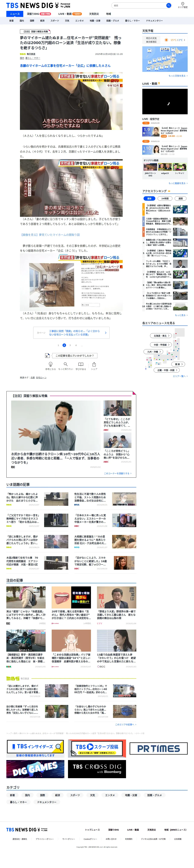
Task: Select 経済 in the category menu
Action: click(x=42, y=21)
